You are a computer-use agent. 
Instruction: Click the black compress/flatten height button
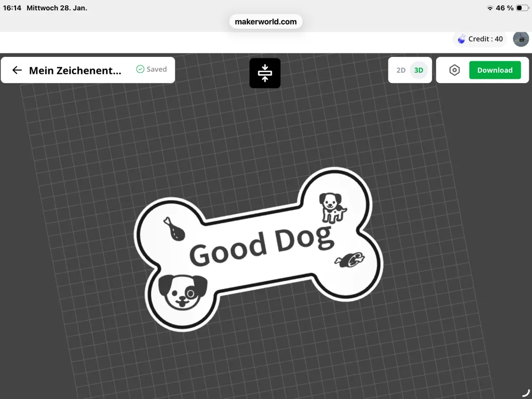265,73
